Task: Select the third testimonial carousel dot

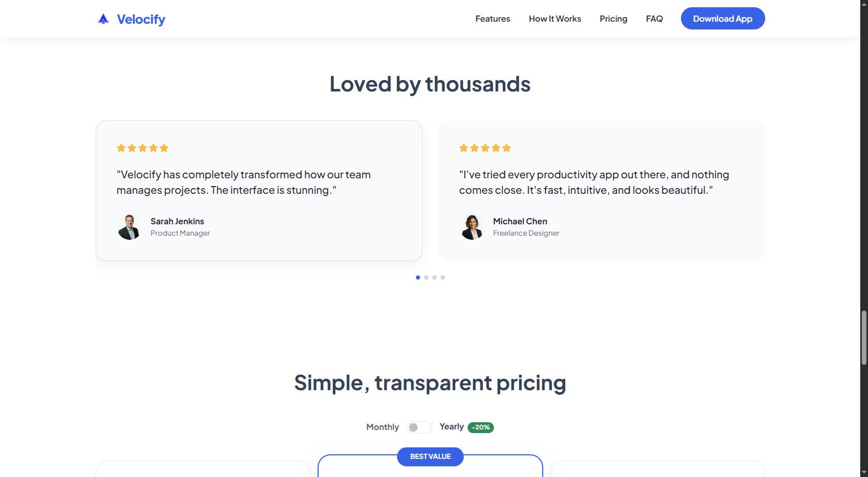Action: point(435,278)
